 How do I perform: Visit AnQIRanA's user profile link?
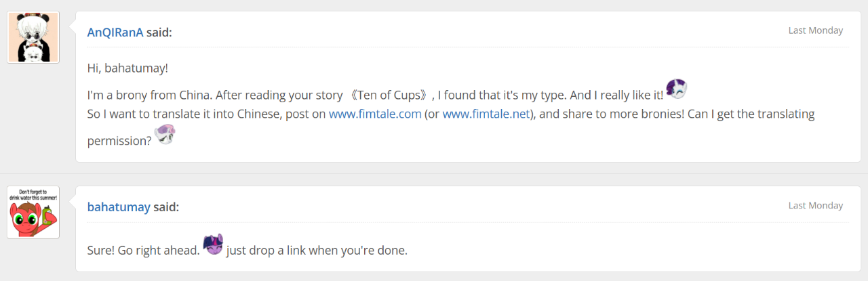point(115,32)
